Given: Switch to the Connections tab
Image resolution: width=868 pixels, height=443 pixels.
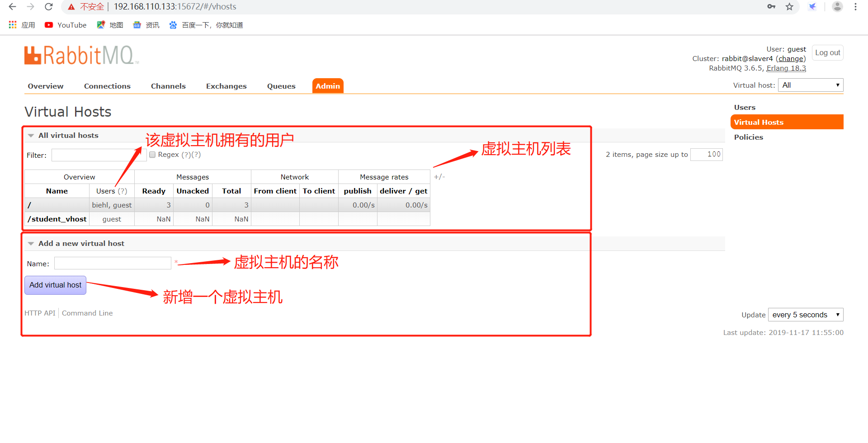Looking at the screenshot, I should click(107, 86).
